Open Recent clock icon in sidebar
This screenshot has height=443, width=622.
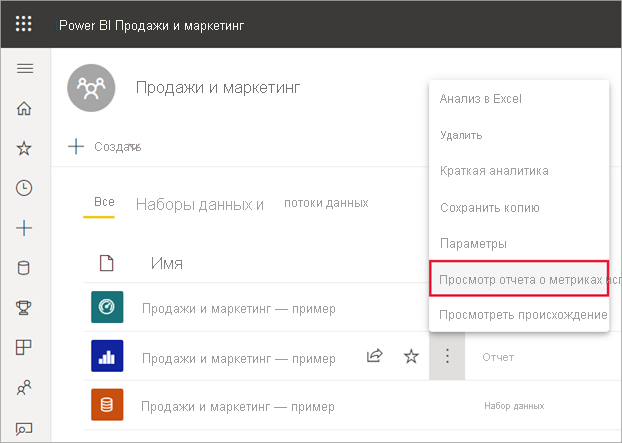pyautogui.click(x=25, y=188)
